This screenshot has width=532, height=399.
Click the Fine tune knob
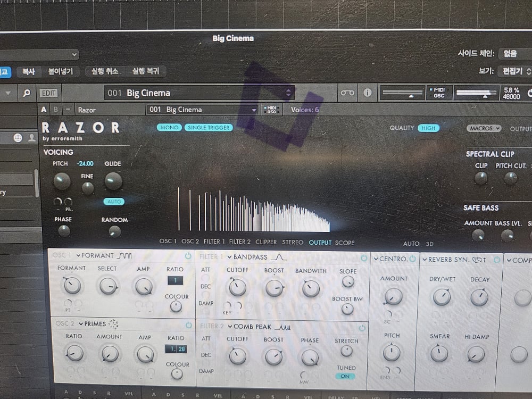coord(88,188)
